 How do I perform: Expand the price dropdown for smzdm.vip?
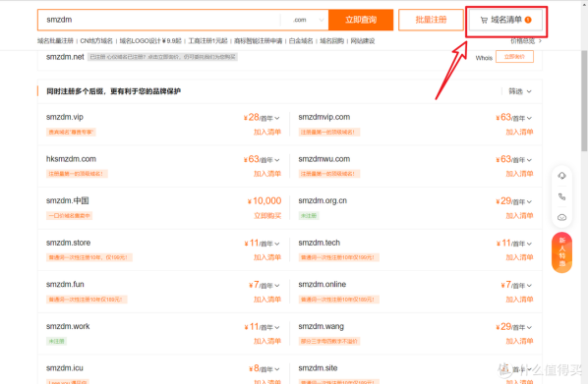click(x=277, y=118)
